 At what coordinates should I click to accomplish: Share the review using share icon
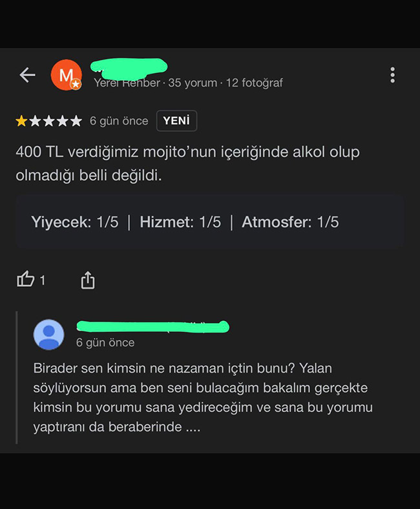tap(88, 280)
